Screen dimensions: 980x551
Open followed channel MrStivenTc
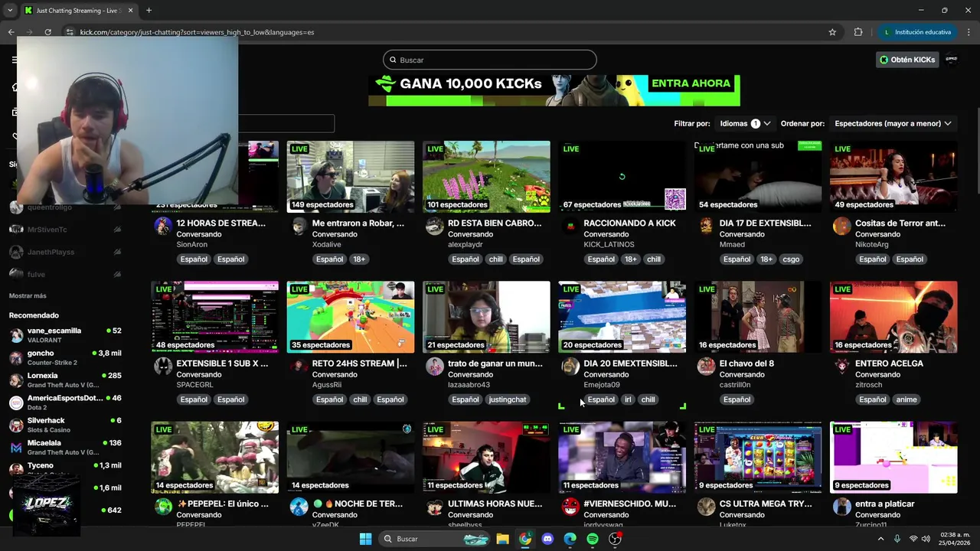tap(65, 230)
